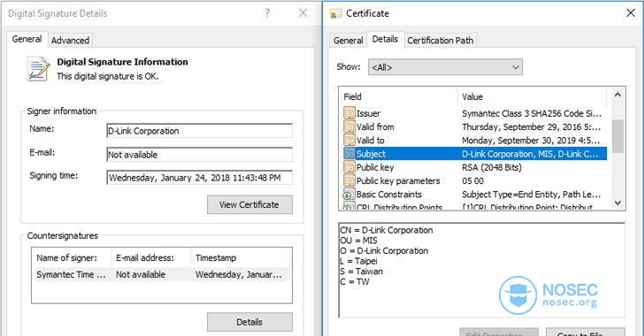
Task: Click the Thursday, September 29, 2016 value
Action: coord(532,127)
